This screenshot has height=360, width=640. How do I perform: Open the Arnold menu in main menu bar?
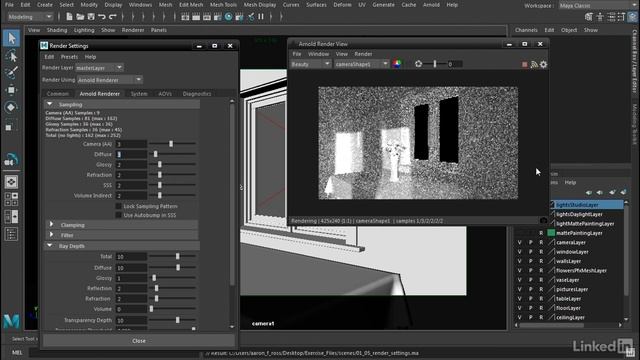coord(431,5)
